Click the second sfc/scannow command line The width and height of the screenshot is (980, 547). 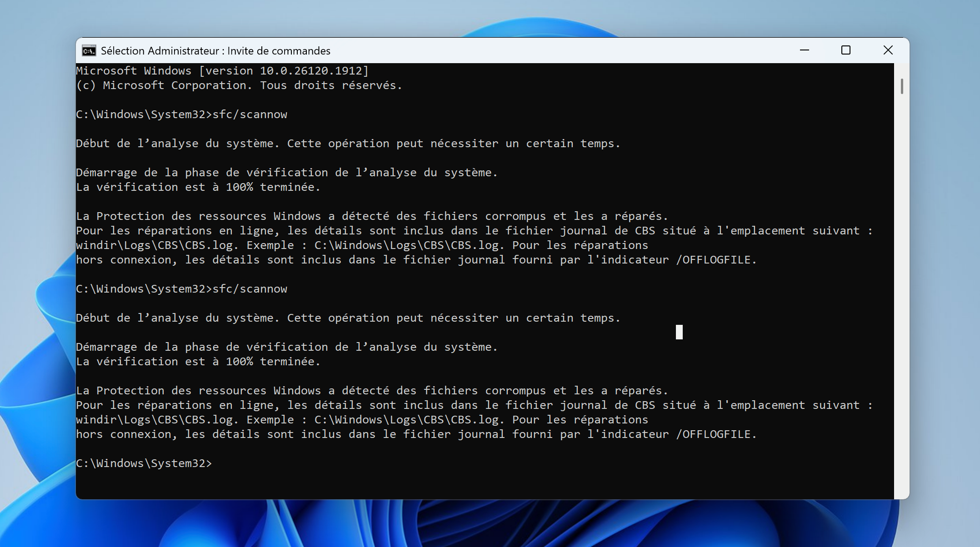pos(181,289)
